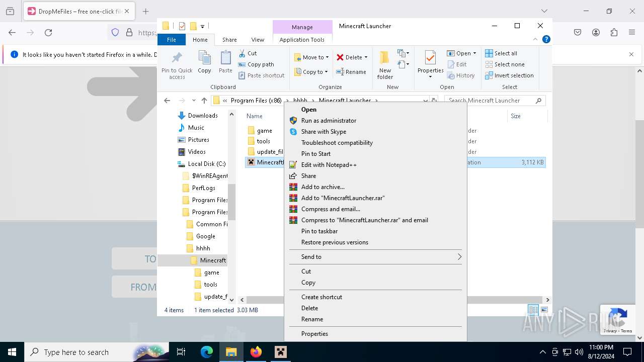Open the Application Tools tab
This screenshot has width=644, height=362.
pyautogui.click(x=302, y=40)
